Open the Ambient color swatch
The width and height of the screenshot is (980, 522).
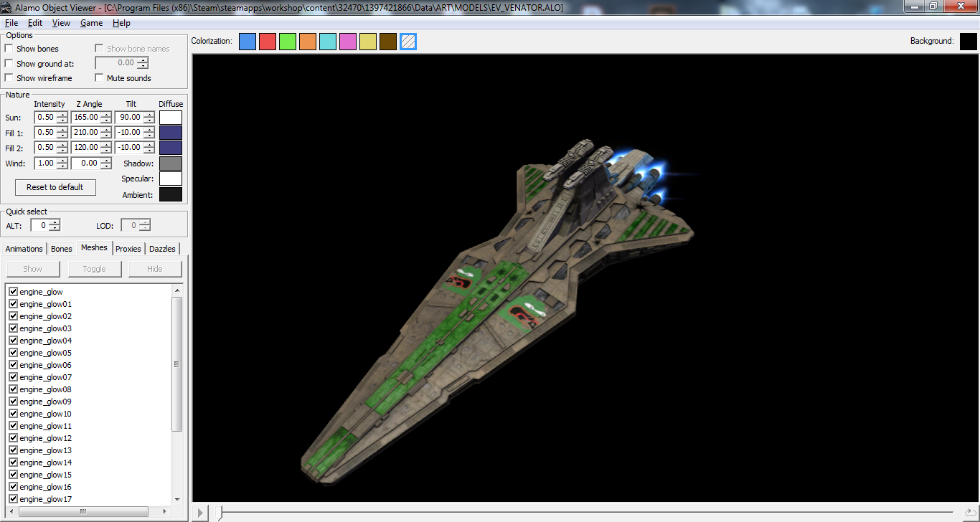click(171, 194)
